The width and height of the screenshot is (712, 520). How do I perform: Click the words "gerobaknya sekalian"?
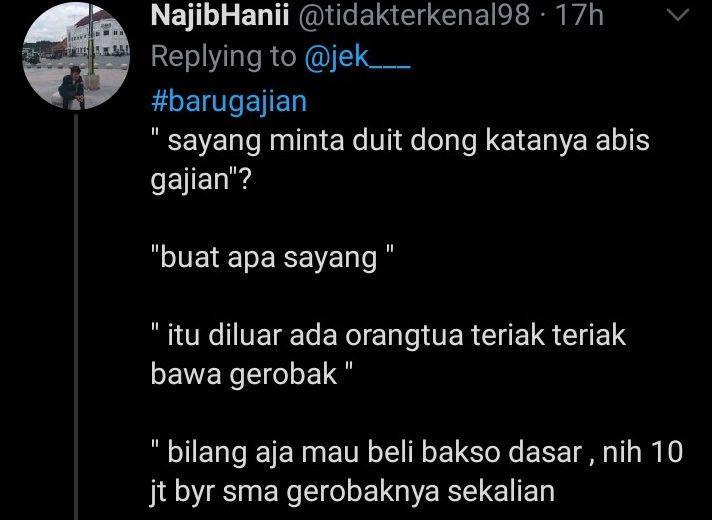[420, 492]
